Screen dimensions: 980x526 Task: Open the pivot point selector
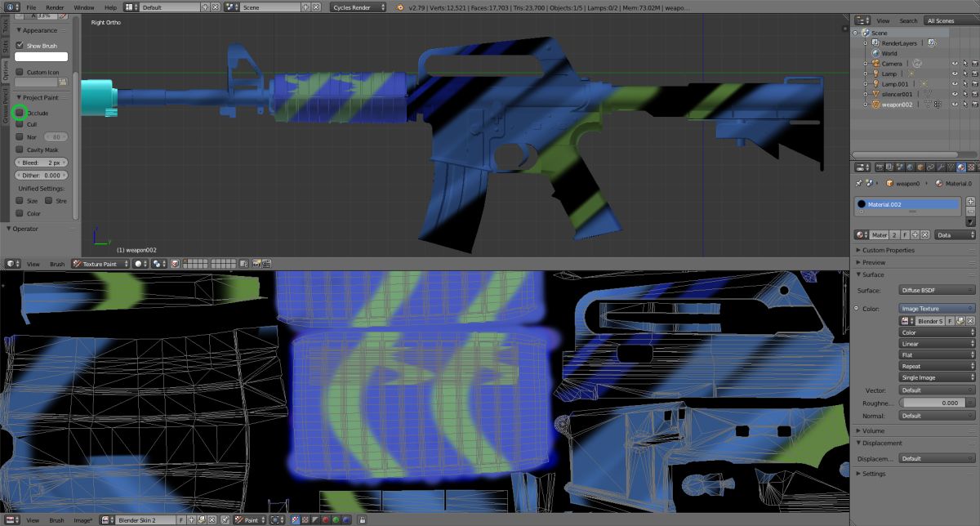(158, 264)
